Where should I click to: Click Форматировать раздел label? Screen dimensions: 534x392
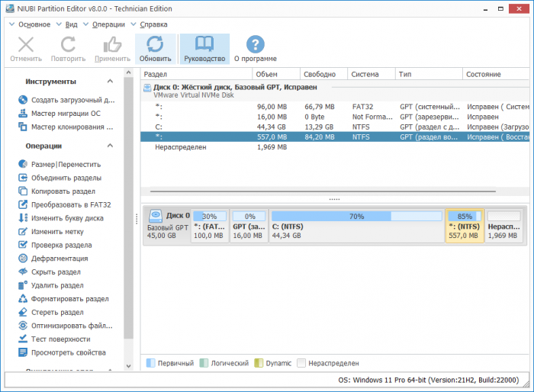(70, 299)
